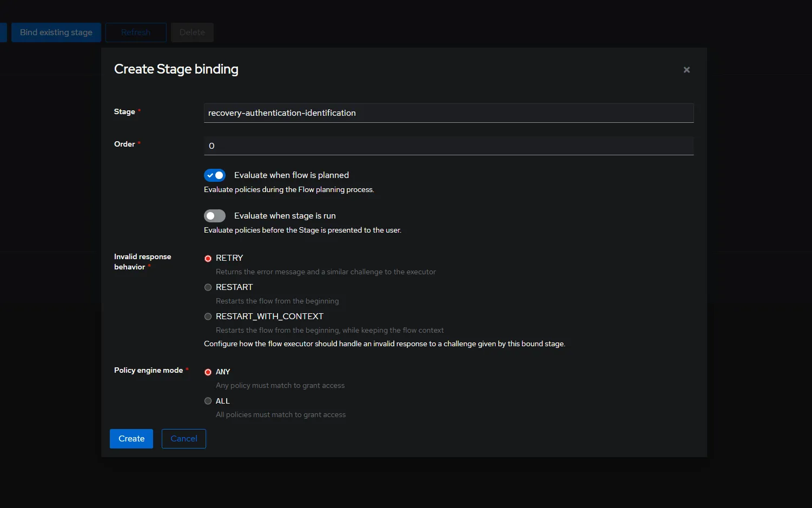Click the Stage field label
This screenshot has height=508, width=812.
[x=124, y=111]
